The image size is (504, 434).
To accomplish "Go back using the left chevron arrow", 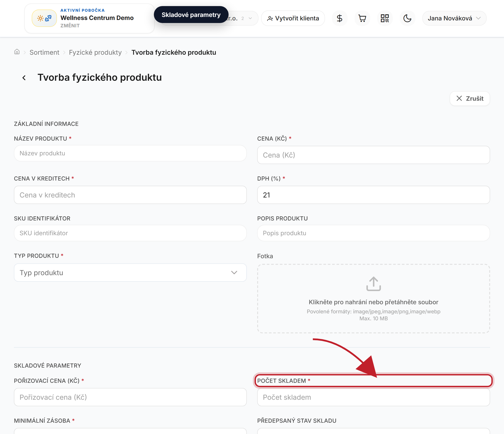I will (24, 78).
